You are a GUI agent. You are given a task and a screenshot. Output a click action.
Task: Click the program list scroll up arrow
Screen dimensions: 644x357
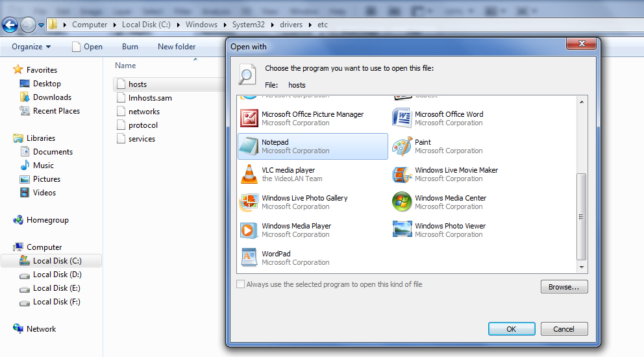582,101
